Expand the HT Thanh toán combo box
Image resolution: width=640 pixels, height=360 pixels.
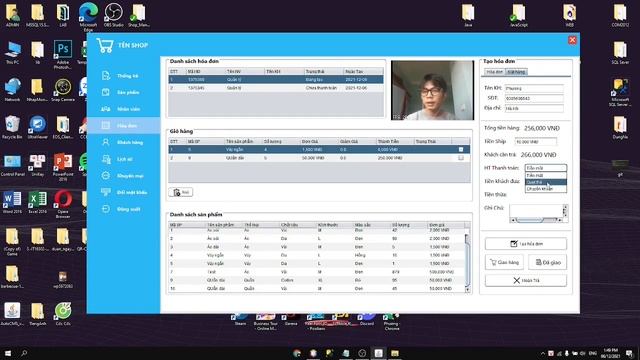[x=546, y=168]
